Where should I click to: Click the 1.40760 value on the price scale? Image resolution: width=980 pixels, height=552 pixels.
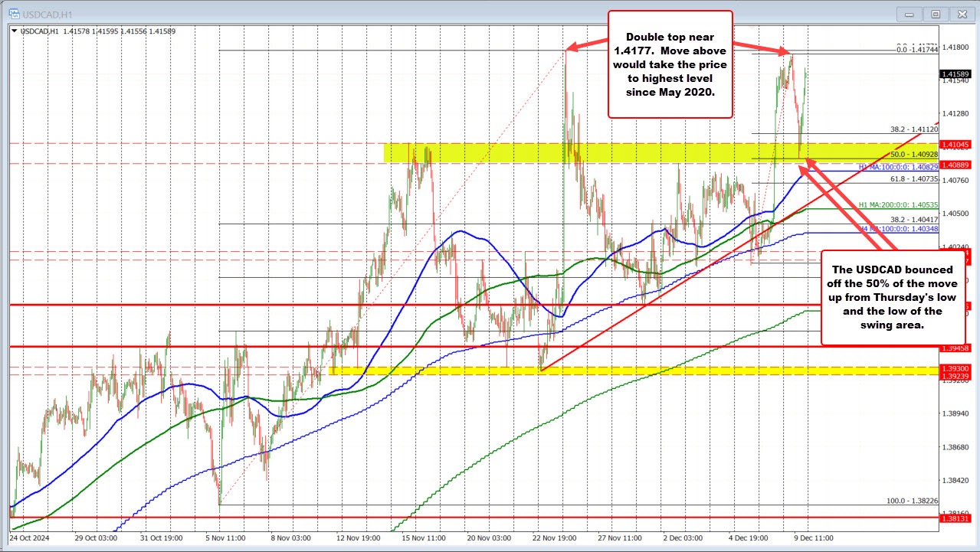point(955,180)
